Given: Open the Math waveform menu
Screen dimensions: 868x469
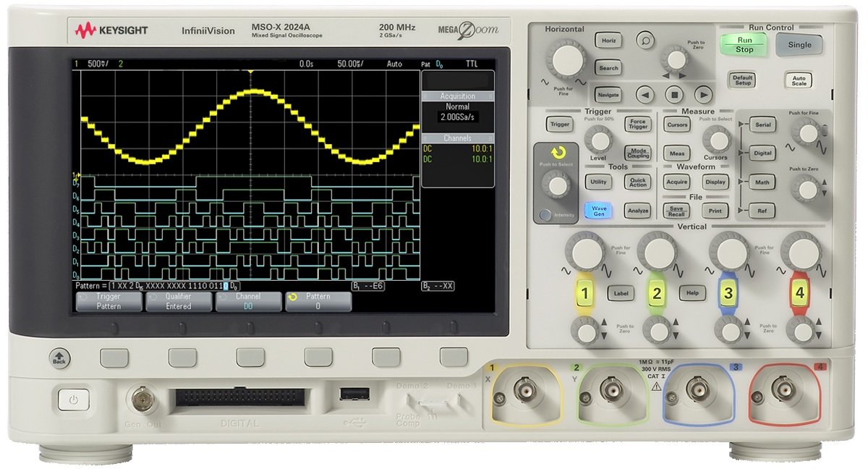Looking at the screenshot, I should click(762, 182).
